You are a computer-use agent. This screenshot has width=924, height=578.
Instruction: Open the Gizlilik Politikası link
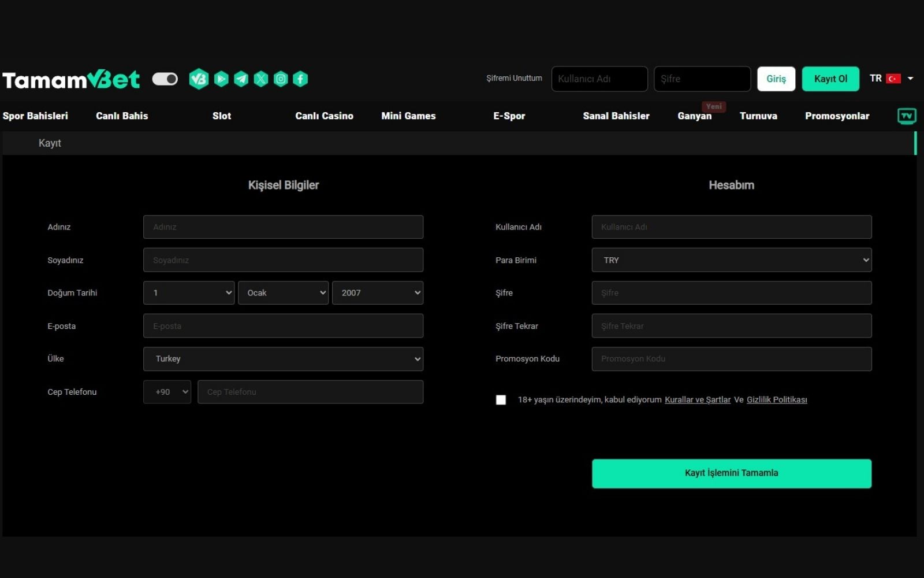[777, 399]
